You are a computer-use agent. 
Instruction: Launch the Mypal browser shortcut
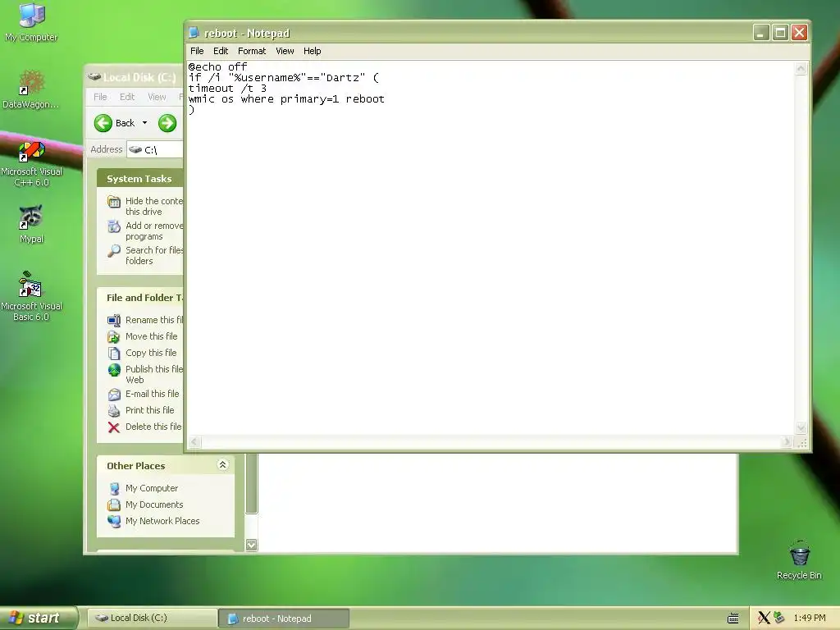[31, 224]
